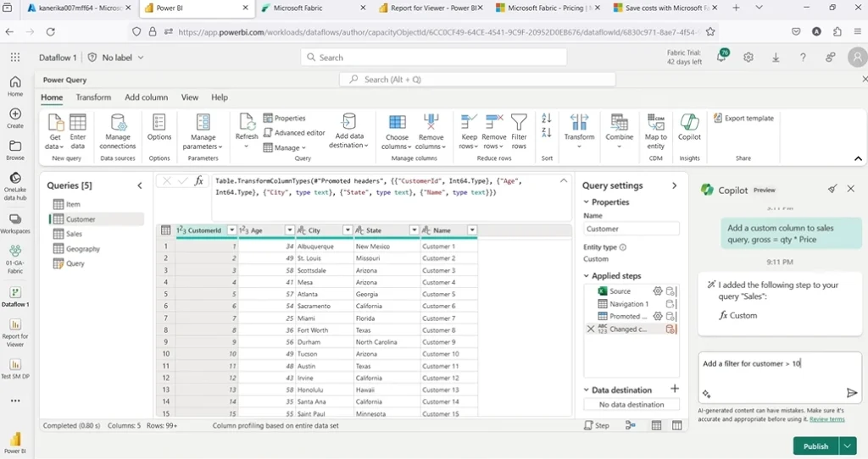This screenshot has height=459, width=868.
Task: Select the Home ribbon tab
Action: point(52,97)
